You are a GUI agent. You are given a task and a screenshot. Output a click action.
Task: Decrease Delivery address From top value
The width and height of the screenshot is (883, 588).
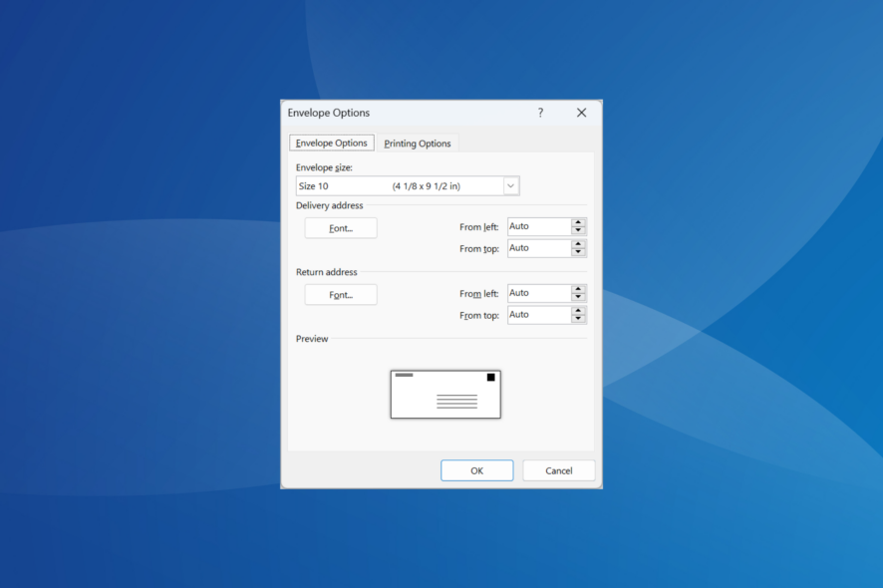[578, 252]
